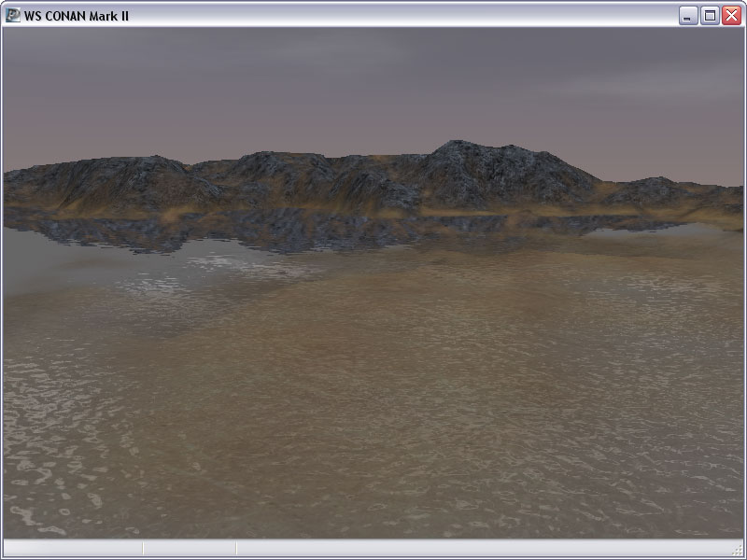
Task: Click the resize grip in the status bar corner
Action: (738, 551)
